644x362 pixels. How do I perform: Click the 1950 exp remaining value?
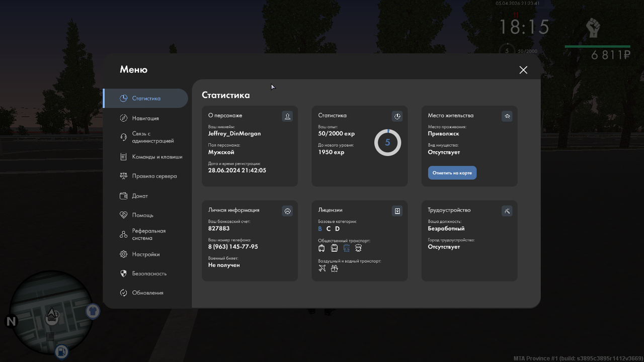pyautogui.click(x=331, y=152)
